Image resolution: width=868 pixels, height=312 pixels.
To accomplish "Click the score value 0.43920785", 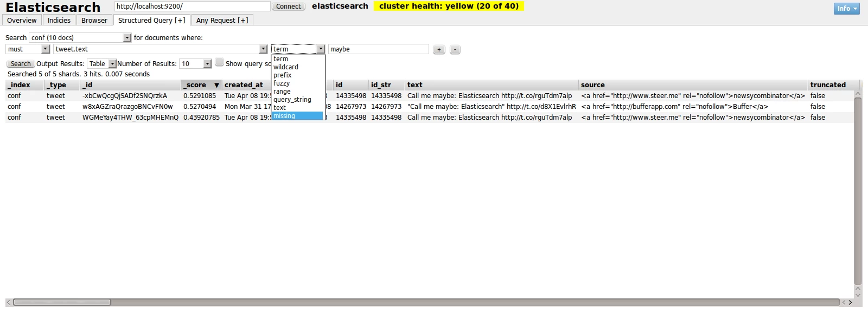I will pos(201,118).
